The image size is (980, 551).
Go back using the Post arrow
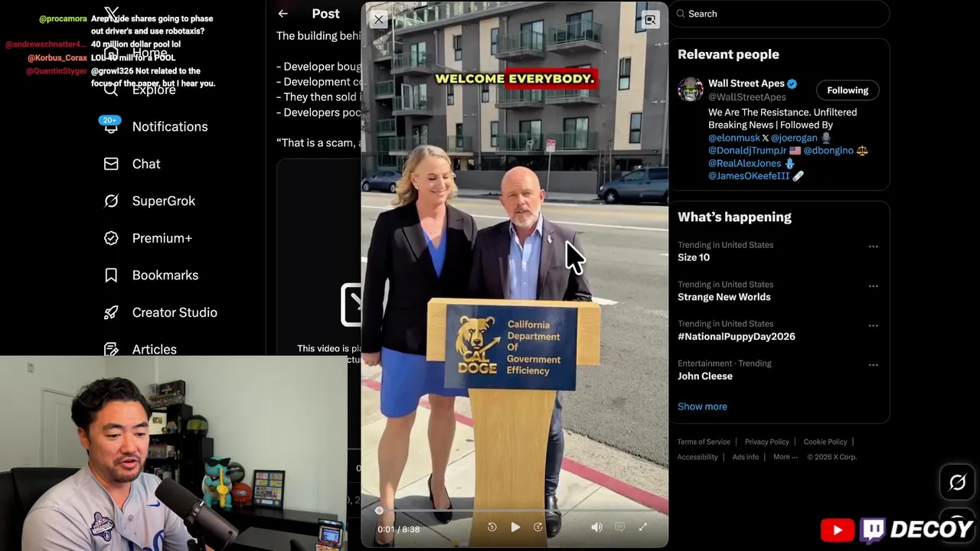coord(283,14)
